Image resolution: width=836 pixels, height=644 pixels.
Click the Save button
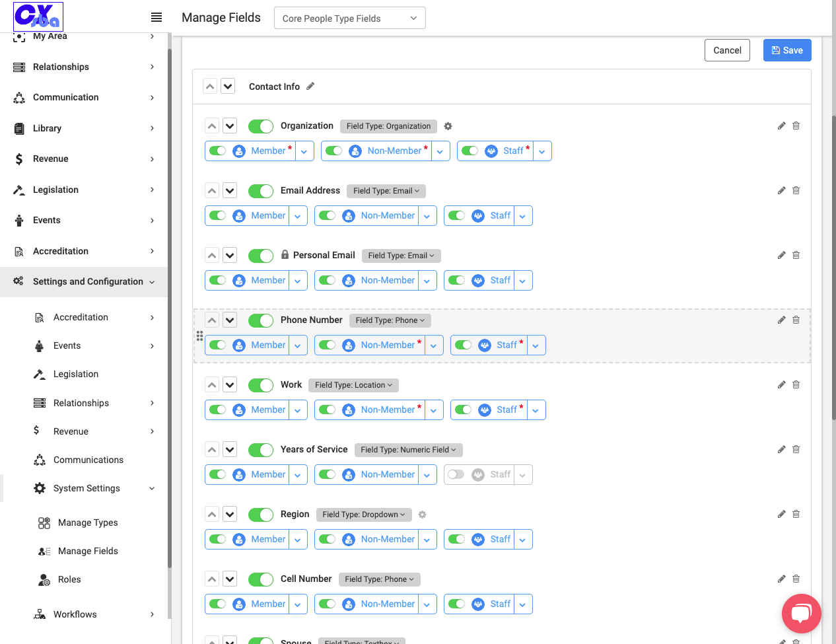point(787,50)
